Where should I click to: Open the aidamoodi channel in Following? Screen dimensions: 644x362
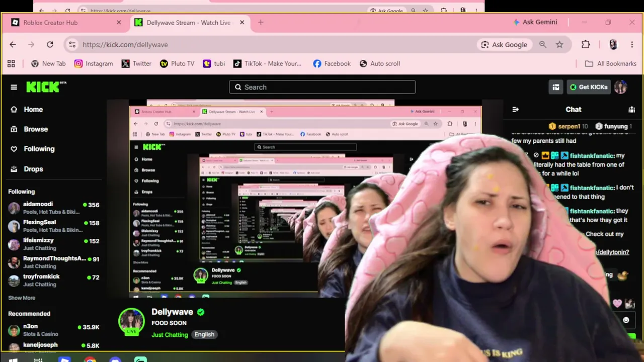coord(54,208)
